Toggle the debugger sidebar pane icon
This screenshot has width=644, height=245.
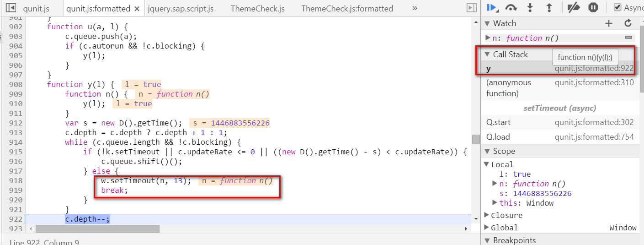(471, 8)
